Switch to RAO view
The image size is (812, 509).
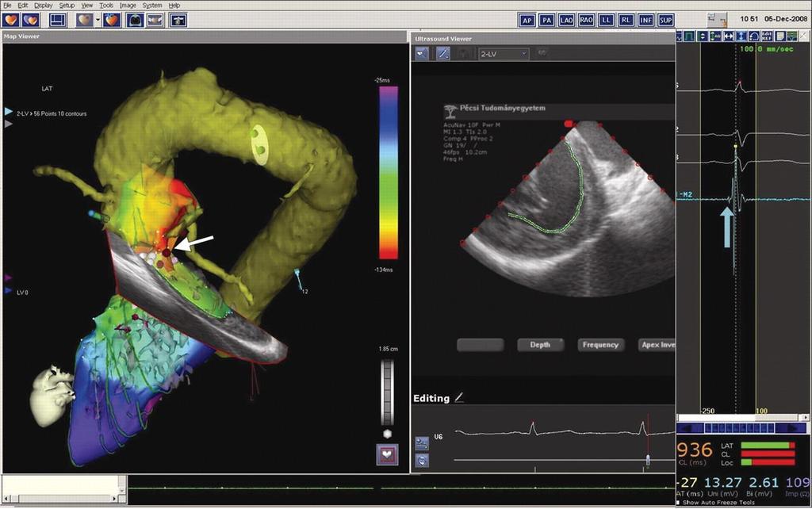(x=586, y=20)
